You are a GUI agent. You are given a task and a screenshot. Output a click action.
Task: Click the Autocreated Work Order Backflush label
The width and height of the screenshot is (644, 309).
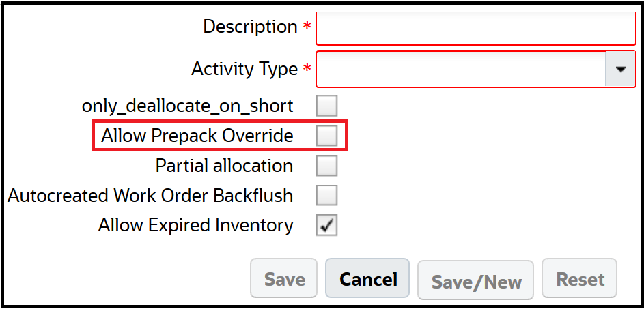[150, 196]
